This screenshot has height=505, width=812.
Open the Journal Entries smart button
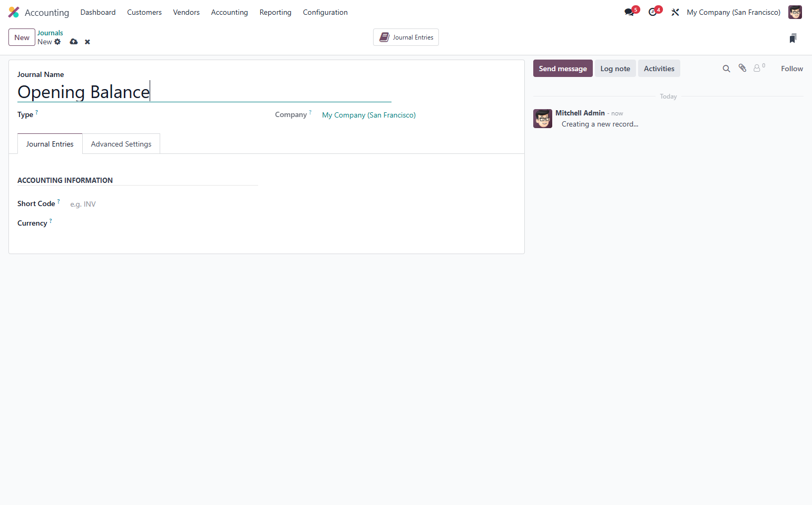click(406, 37)
